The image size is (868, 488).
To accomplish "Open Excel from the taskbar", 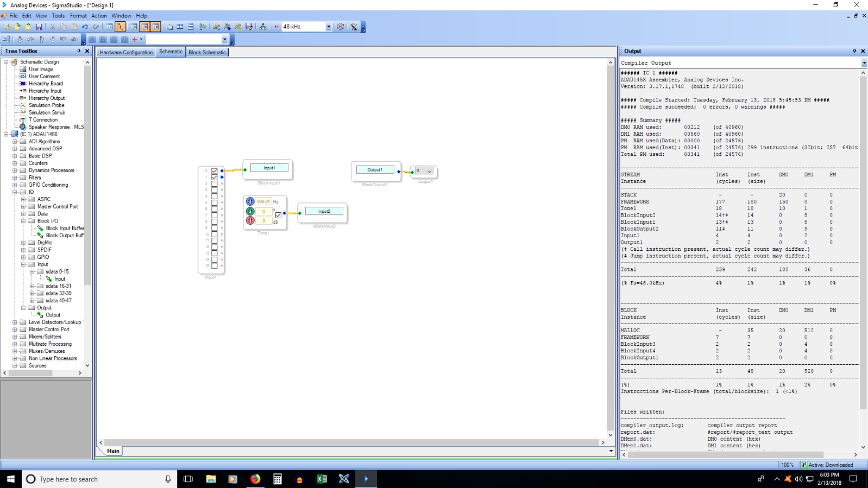I will pyautogui.click(x=322, y=479).
